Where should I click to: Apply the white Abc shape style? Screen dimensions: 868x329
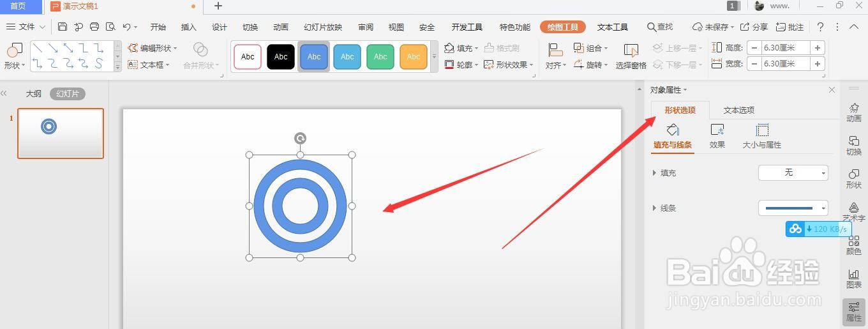coord(248,57)
